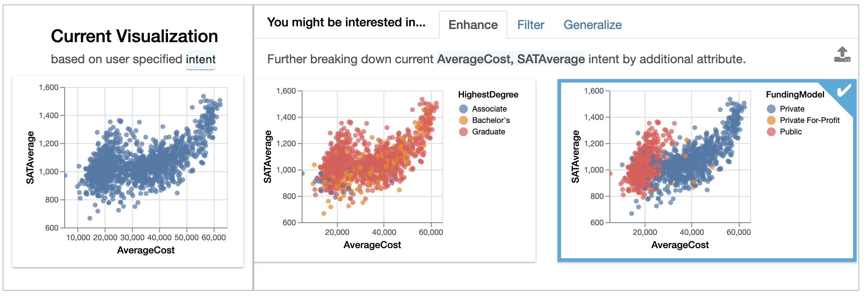Select the Enhance tab
The image size is (868, 296).
(x=473, y=25)
